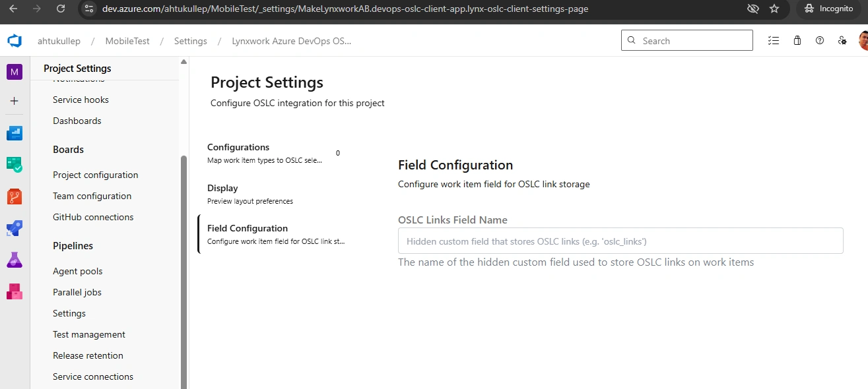Open Parallel jobs settings
This screenshot has width=868, height=389.
coord(77,292)
